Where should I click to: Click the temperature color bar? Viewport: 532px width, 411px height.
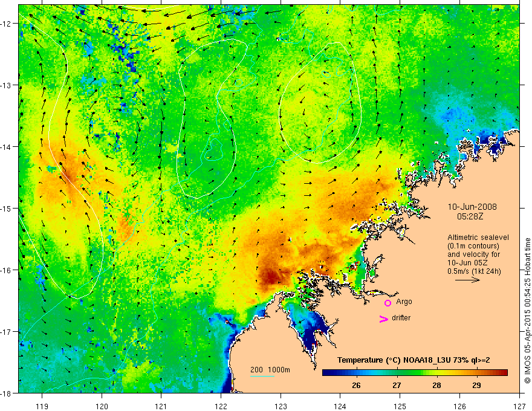tap(415, 373)
